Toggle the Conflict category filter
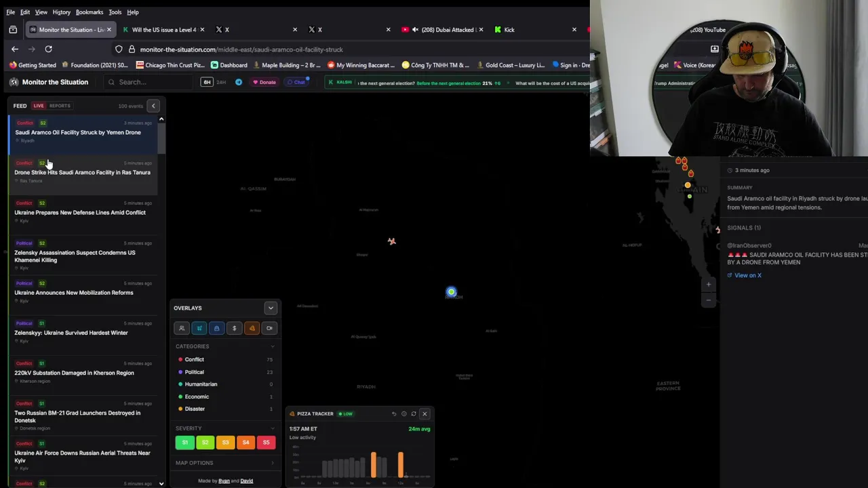The width and height of the screenshot is (868, 488). click(x=224, y=359)
